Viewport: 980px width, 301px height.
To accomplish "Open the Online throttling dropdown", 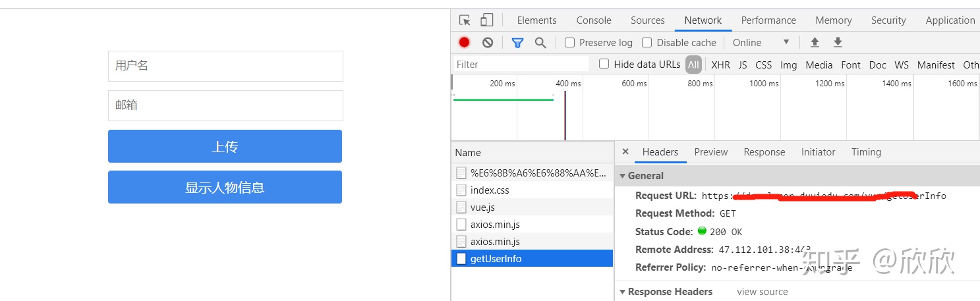I will click(x=761, y=42).
